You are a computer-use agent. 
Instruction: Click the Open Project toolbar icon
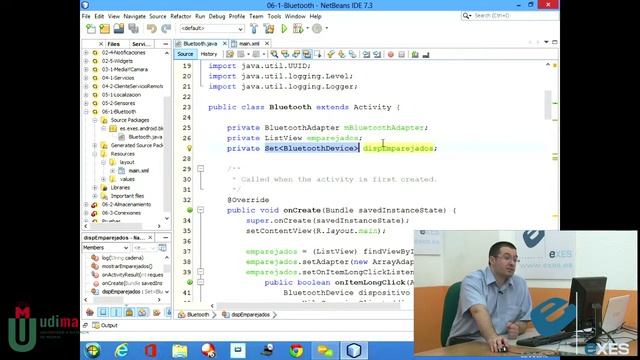pyautogui.click(x=119, y=29)
